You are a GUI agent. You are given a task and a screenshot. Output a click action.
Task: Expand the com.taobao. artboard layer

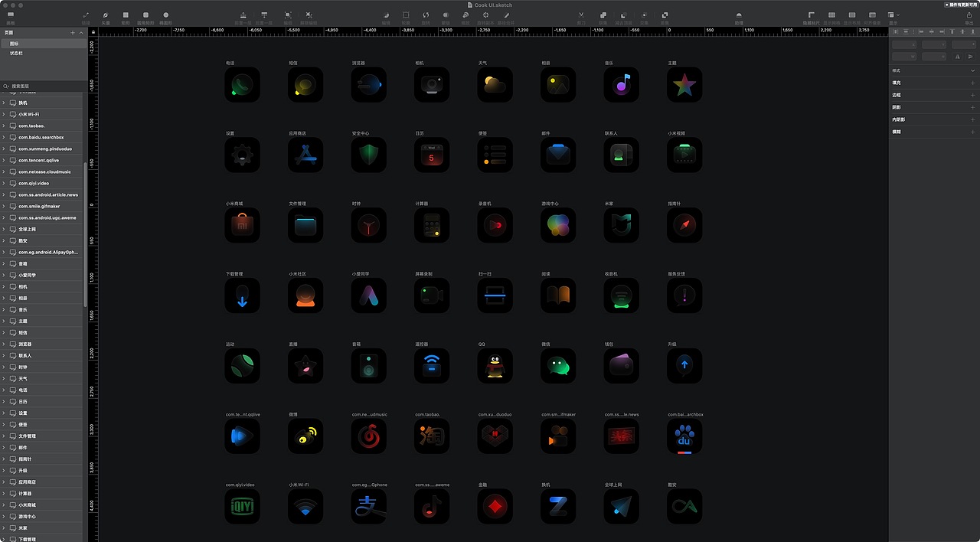4,126
